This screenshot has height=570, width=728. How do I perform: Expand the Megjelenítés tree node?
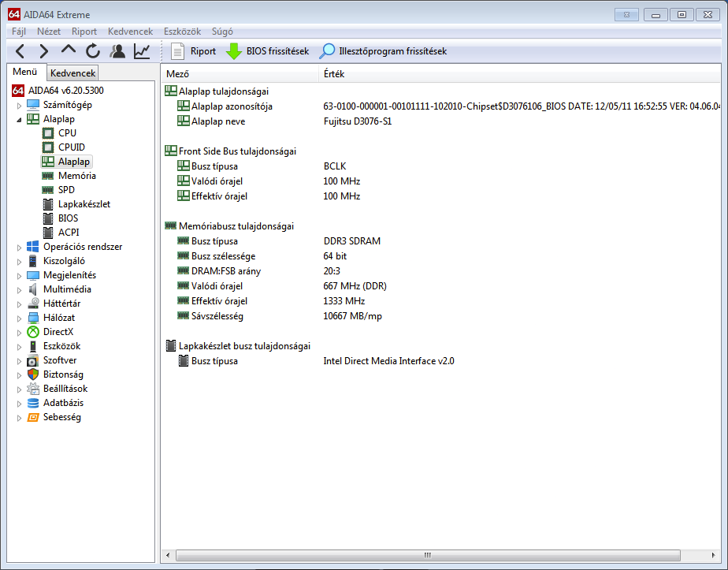point(19,276)
